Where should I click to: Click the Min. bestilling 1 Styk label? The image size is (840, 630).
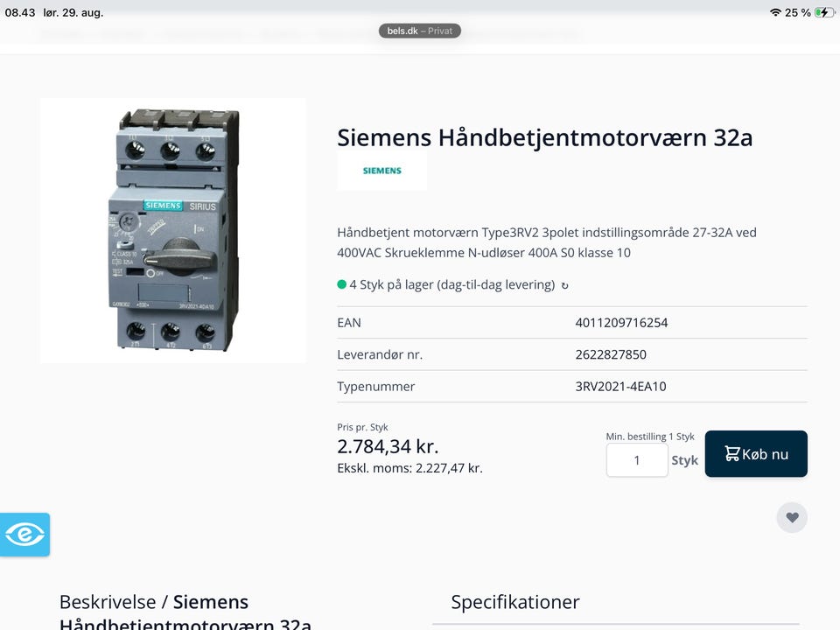point(650,436)
